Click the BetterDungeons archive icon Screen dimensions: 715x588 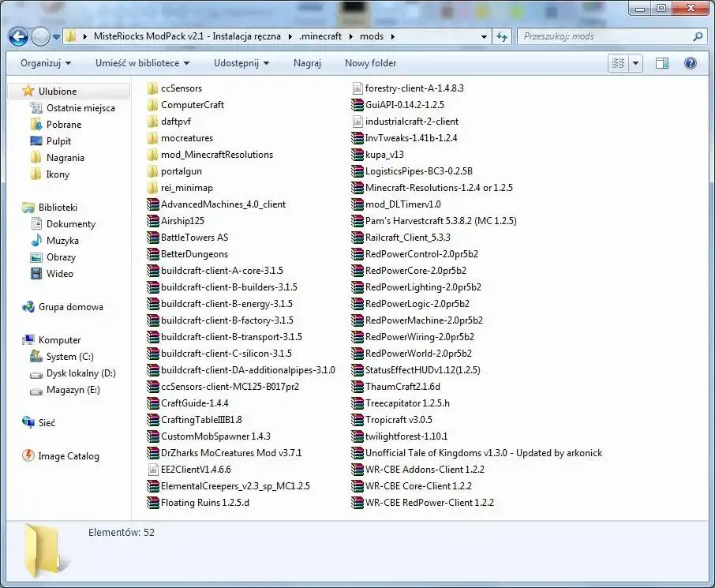153,254
